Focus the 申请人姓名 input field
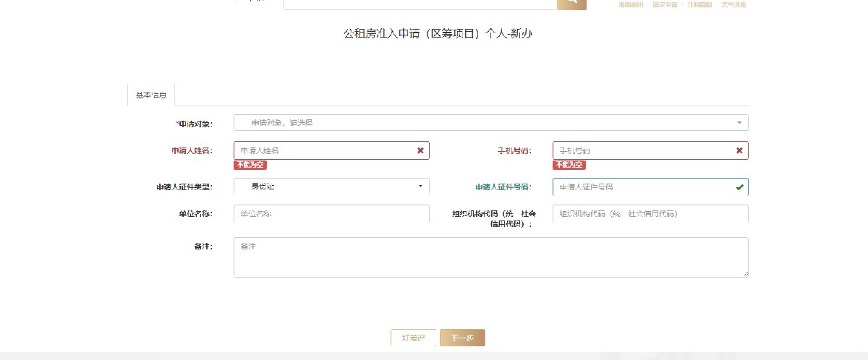Screen dimensions: 868x360 click(331, 150)
